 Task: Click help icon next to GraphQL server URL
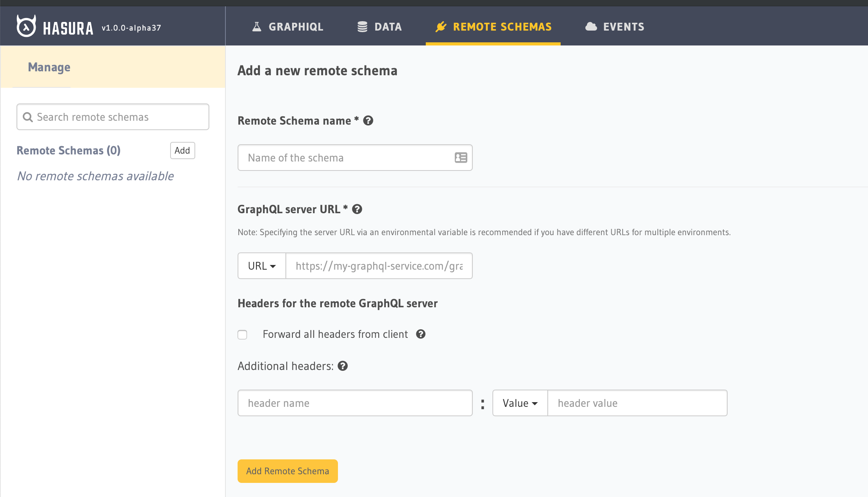coord(357,209)
